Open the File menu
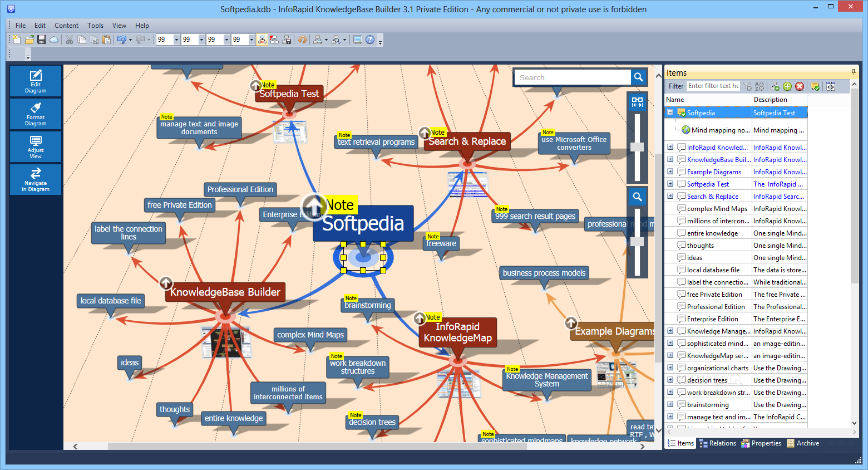 tap(21, 26)
